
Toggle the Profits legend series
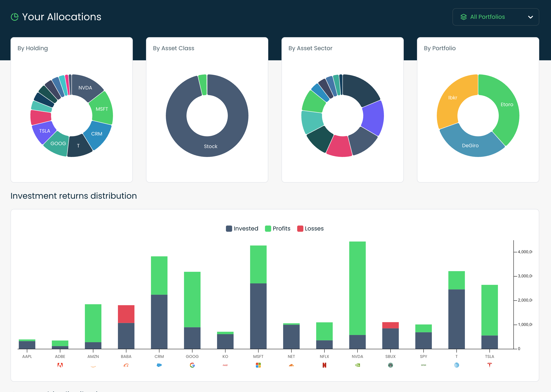point(278,229)
